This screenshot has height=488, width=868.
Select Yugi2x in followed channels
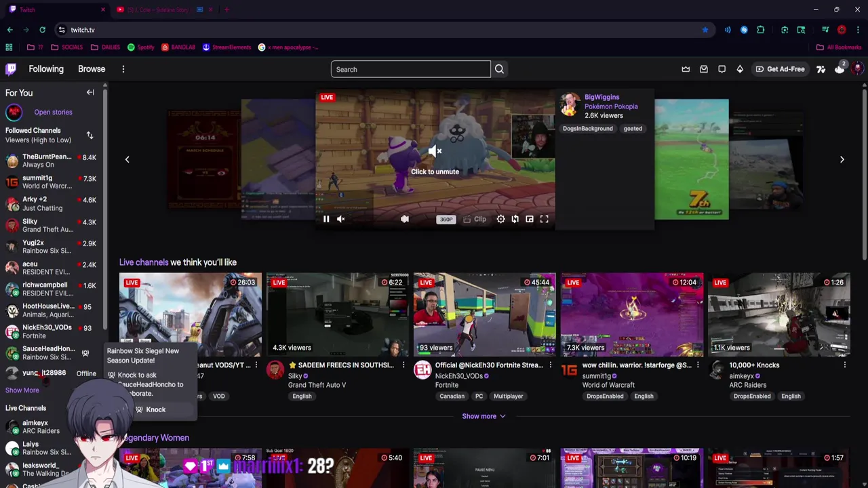tap(52, 246)
